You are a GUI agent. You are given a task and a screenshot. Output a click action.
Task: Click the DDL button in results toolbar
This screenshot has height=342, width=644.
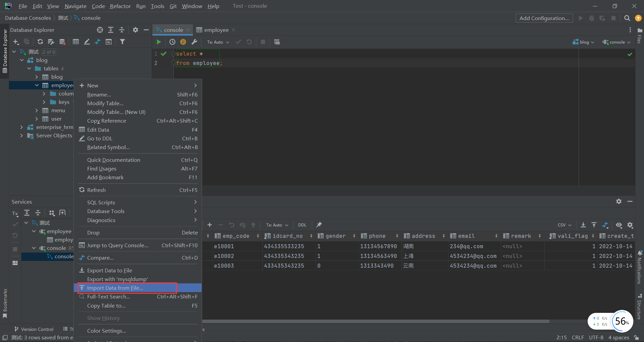302,225
